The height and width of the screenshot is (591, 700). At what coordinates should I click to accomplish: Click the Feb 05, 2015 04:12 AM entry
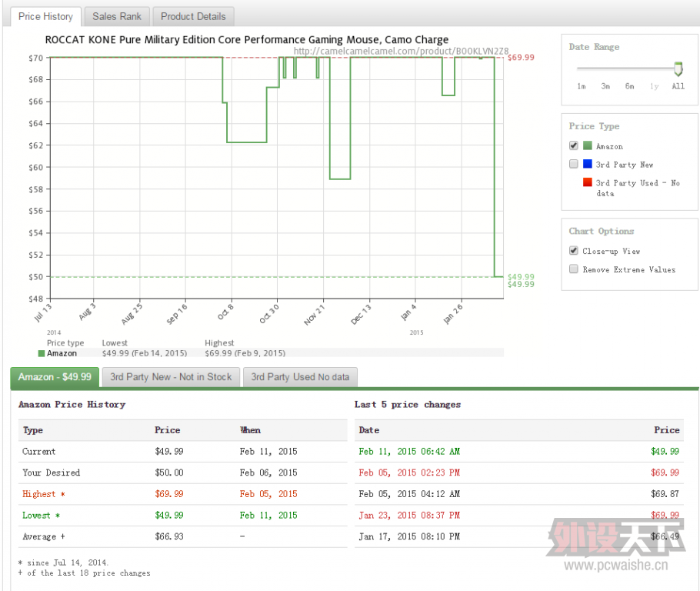click(x=409, y=494)
